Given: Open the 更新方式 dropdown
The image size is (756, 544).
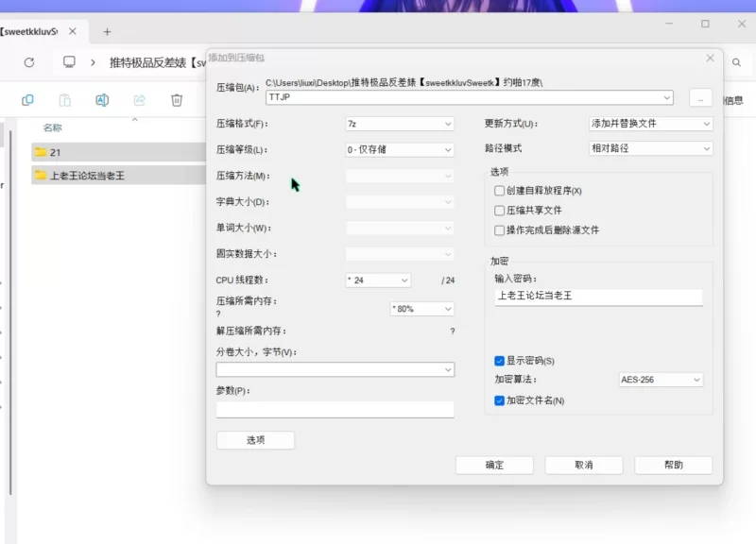Looking at the screenshot, I should coord(650,124).
